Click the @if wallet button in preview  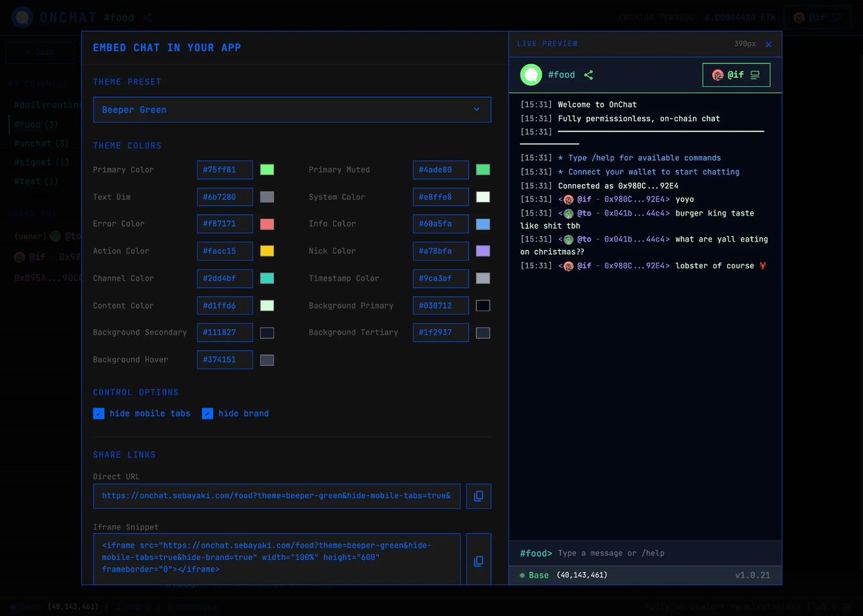click(x=736, y=75)
